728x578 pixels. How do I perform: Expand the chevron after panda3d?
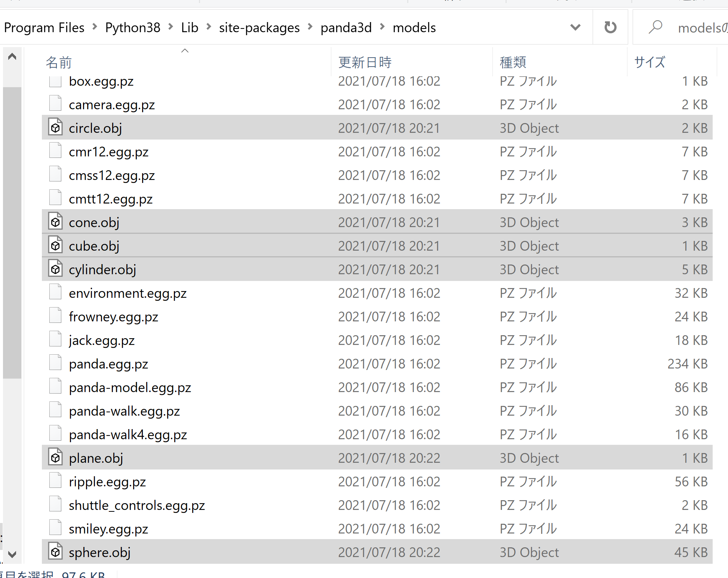383,27
